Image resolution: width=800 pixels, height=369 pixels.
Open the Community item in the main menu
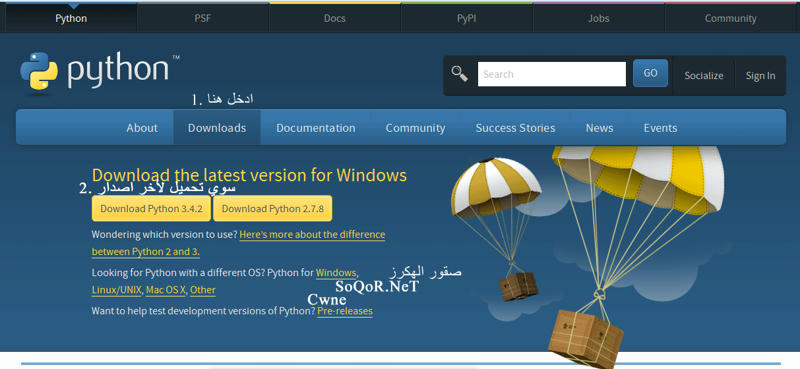(x=415, y=128)
